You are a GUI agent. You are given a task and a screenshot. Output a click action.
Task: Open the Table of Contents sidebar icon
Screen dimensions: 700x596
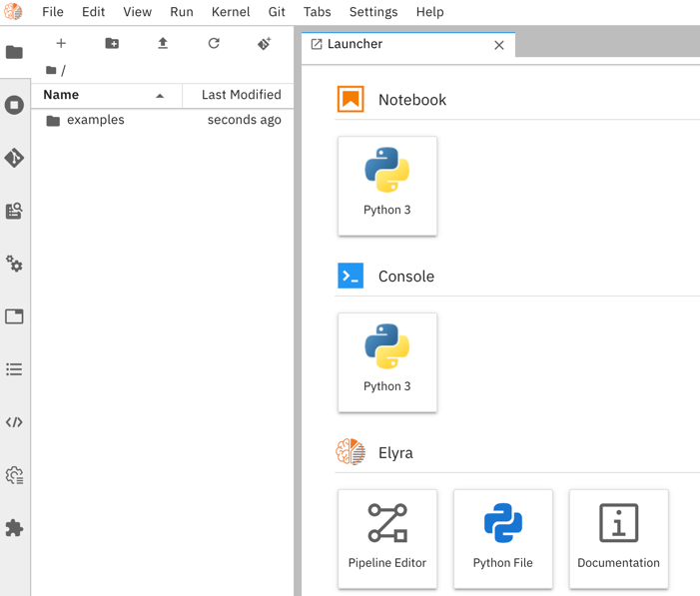[14, 369]
